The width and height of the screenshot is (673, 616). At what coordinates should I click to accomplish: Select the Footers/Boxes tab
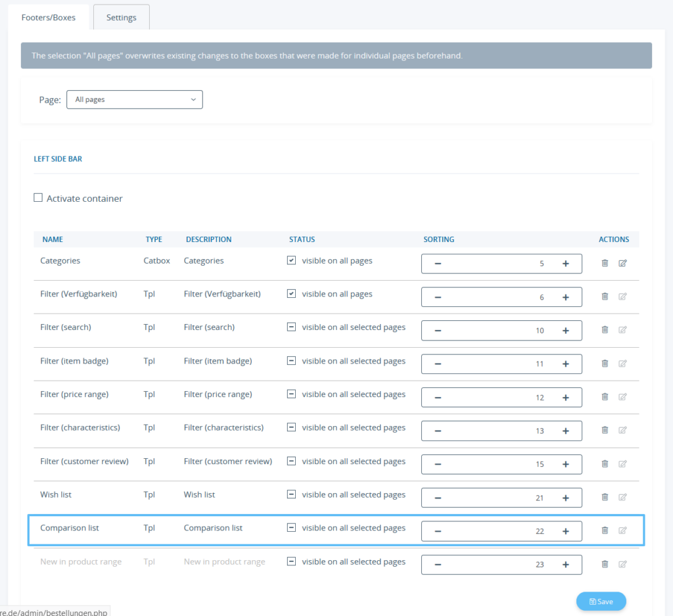point(49,17)
